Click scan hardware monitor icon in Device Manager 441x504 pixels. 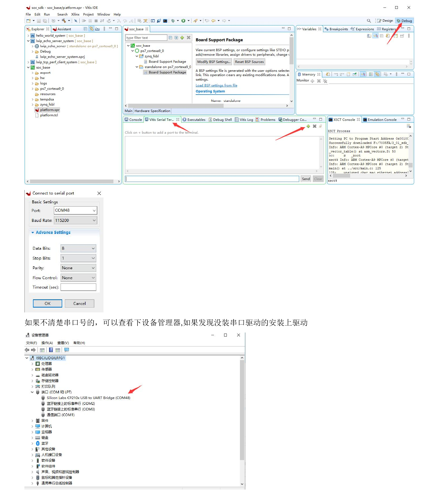[x=67, y=350]
